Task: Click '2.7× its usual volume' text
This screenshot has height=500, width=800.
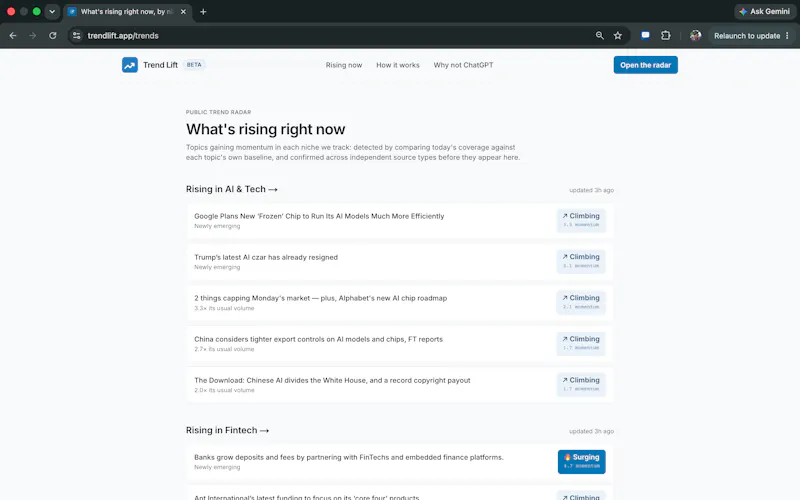Action: (x=224, y=349)
